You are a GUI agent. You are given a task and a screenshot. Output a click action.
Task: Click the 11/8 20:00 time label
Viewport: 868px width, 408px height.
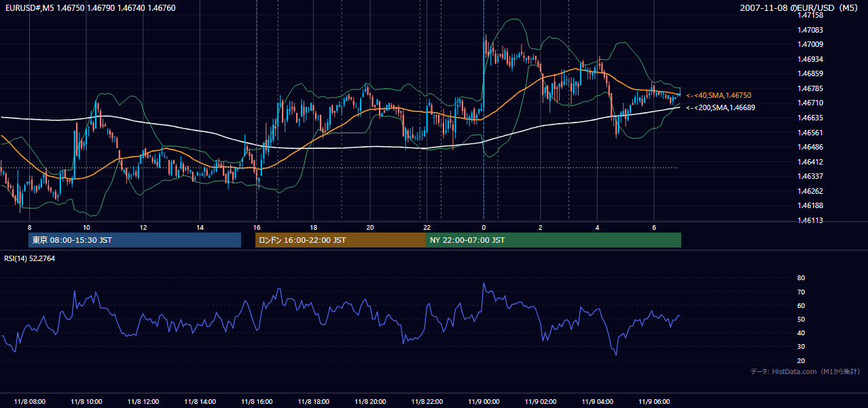pyautogui.click(x=370, y=402)
